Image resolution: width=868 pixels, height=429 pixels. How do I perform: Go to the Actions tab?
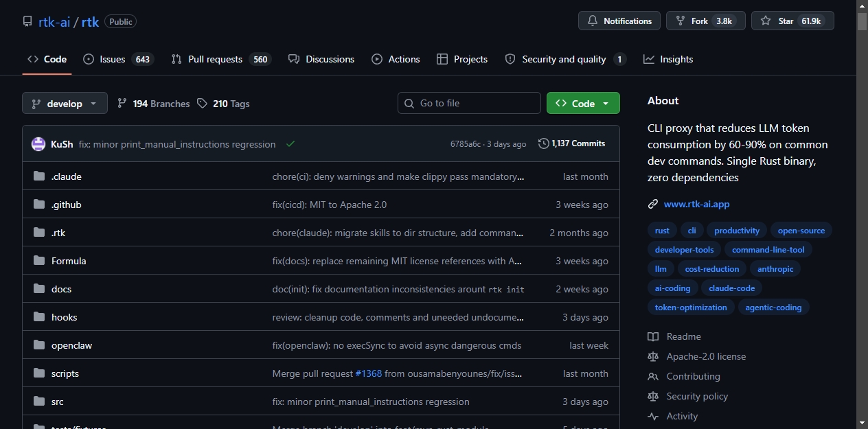[x=396, y=59]
